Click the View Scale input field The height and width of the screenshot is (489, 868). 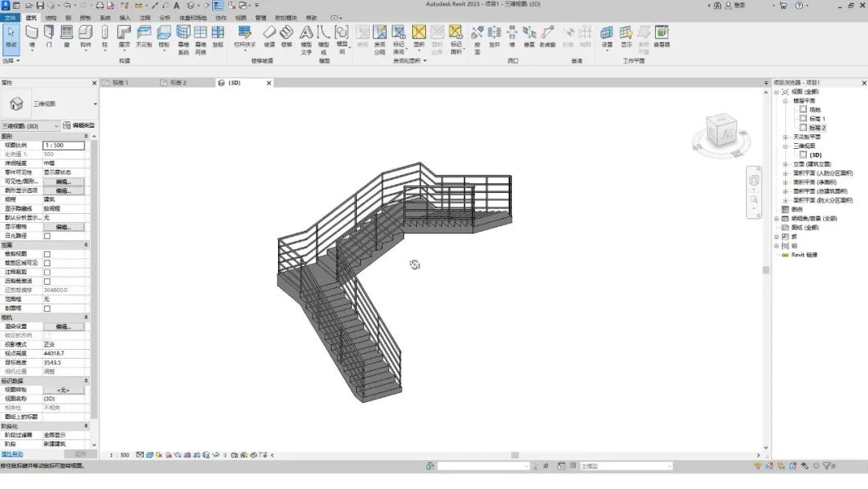[x=63, y=145]
